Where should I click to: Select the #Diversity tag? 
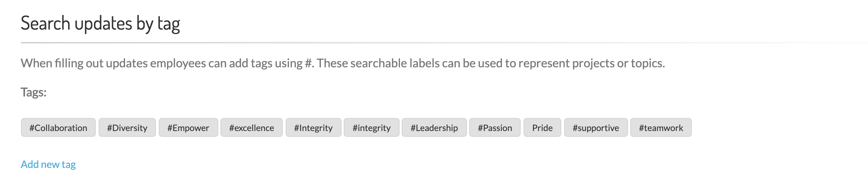point(127,128)
